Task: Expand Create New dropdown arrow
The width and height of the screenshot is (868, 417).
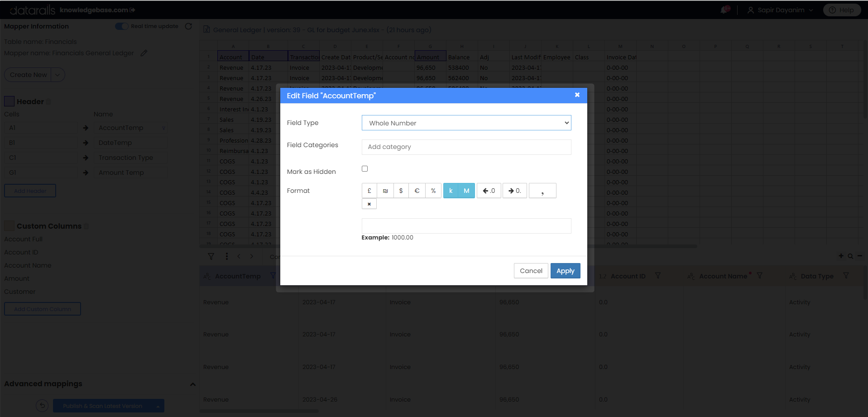Action: [58, 75]
